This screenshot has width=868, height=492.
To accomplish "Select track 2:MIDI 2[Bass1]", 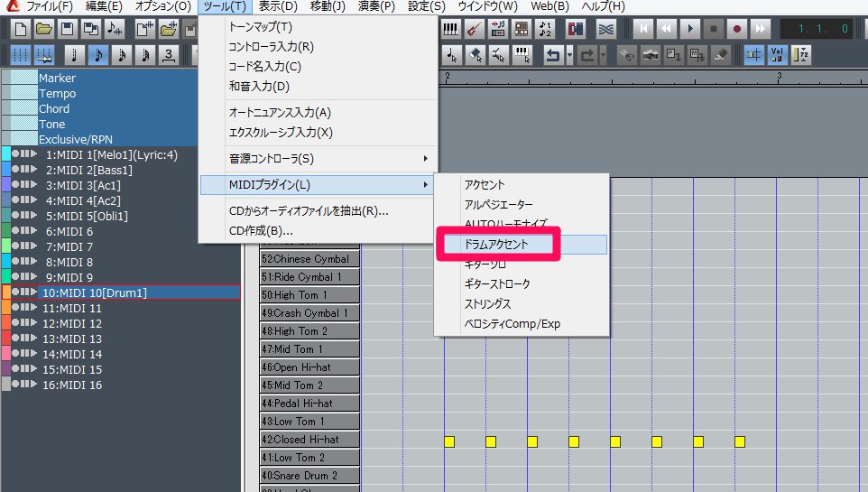I will click(x=88, y=170).
